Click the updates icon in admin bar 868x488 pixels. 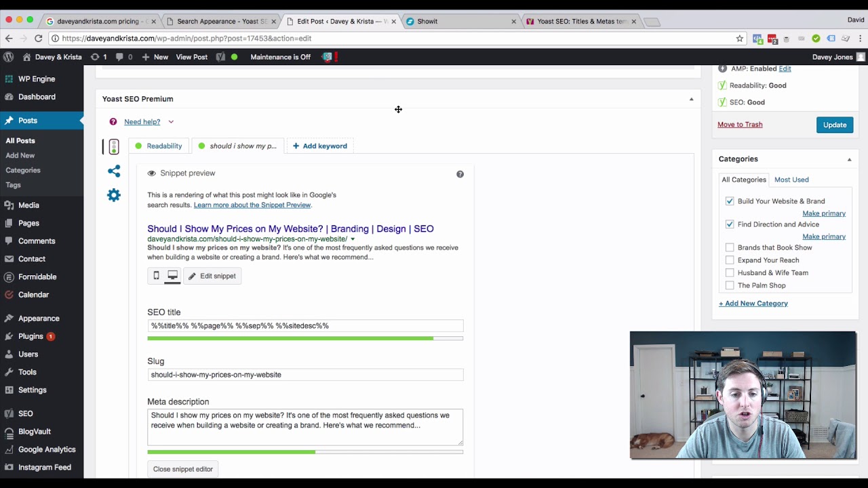(95, 57)
